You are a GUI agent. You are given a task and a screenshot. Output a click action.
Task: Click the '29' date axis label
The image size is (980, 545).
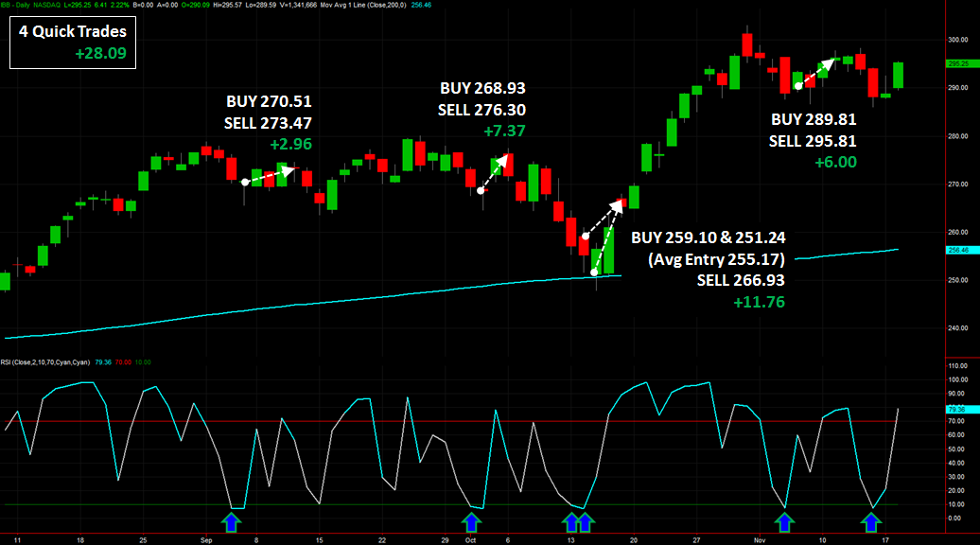445,540
